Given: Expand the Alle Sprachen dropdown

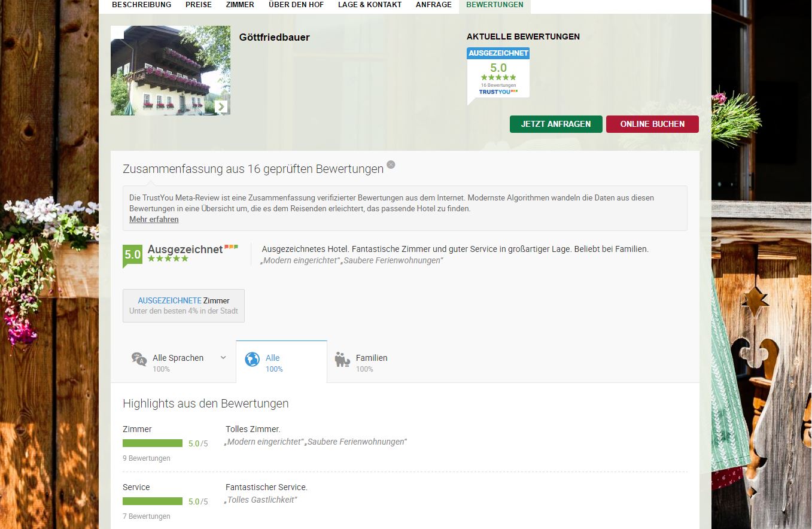Looking at the screenshot, I should coord(223,358).
